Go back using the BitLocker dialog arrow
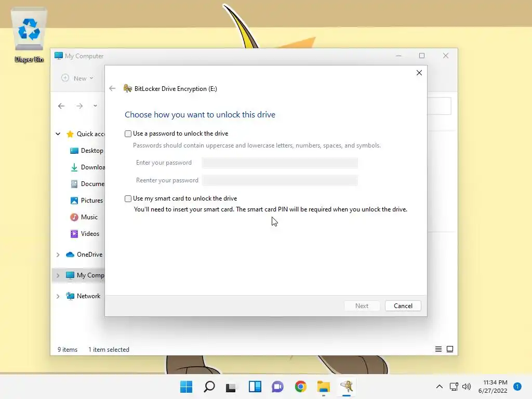This screenshot has width=532, height=399. (x=112, y=88)
